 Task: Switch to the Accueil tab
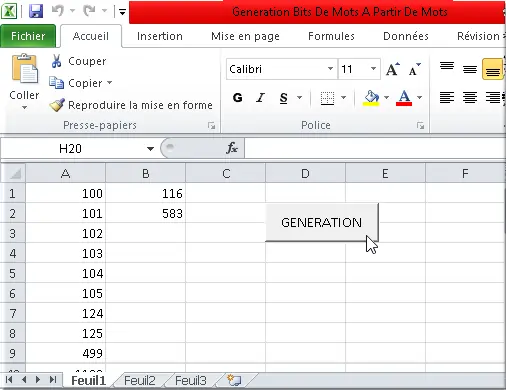91,36
